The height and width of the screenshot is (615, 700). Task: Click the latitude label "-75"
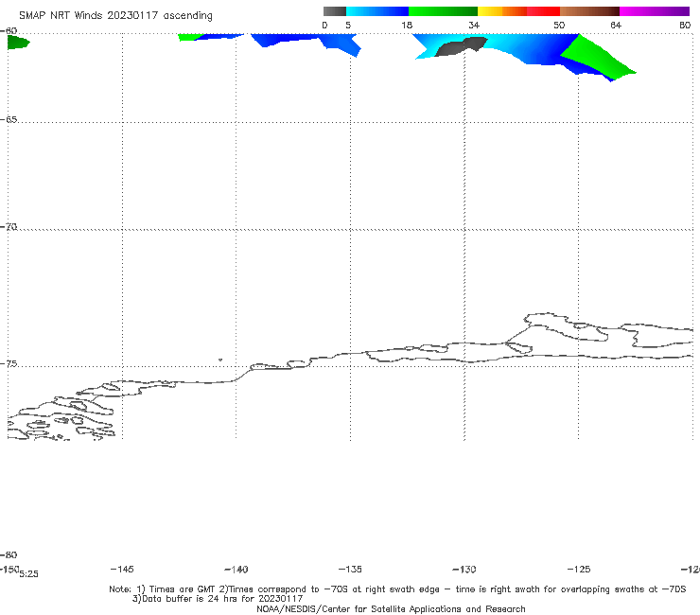pyautogui.click(x=9, y=363)
